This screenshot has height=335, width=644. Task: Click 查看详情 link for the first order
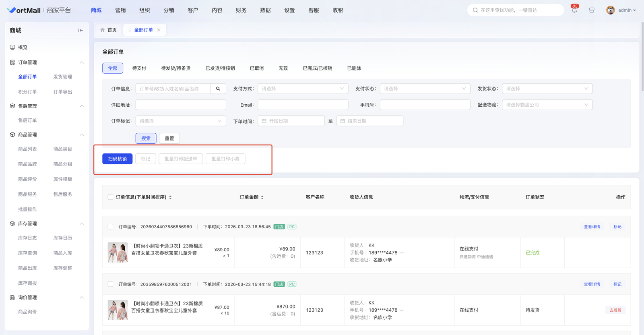click(x=592, y=227)
